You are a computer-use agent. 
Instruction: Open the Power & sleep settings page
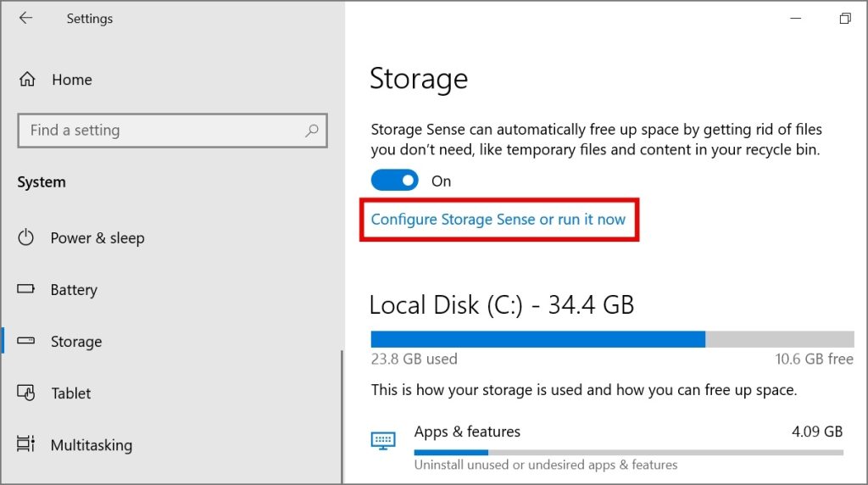(97, 238)
